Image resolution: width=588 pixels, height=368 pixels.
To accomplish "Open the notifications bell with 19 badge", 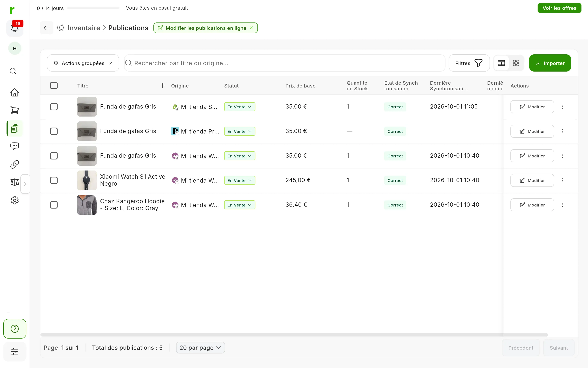I will [x=14, y=28].
